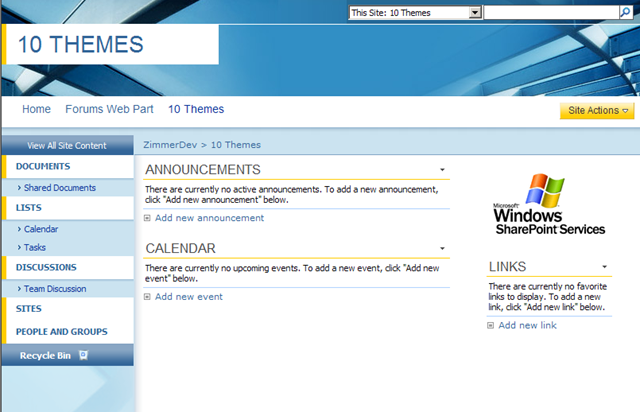Expand the Announcements web part menu arrow
Viewport: 640px width, 412px height.
pyautogui.click(x=442, y=171)
